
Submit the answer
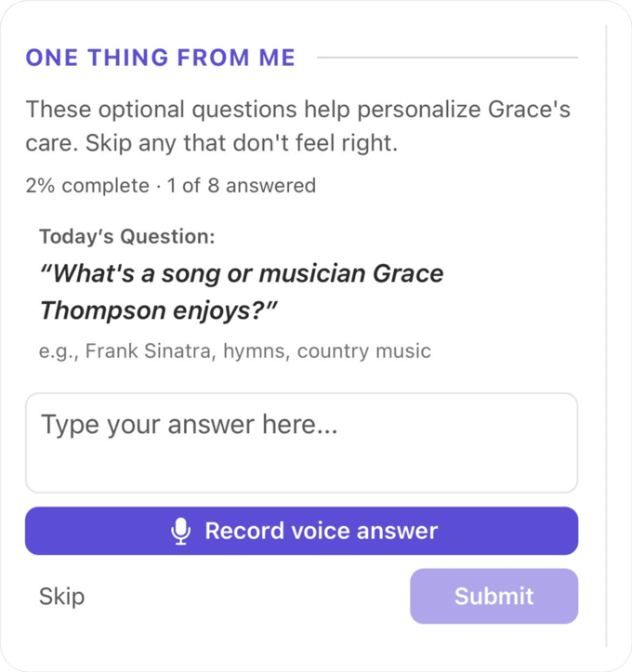click(494, 596)
